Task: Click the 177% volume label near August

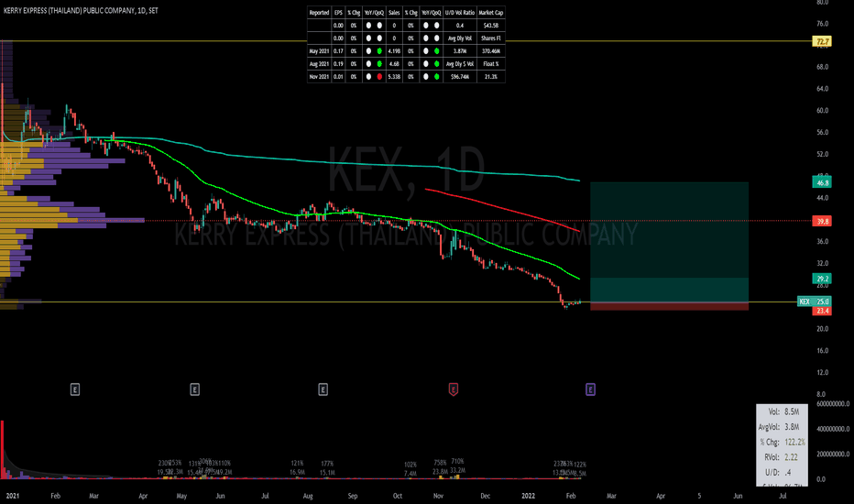Action: pyautogui.click(x=327, y=464)
